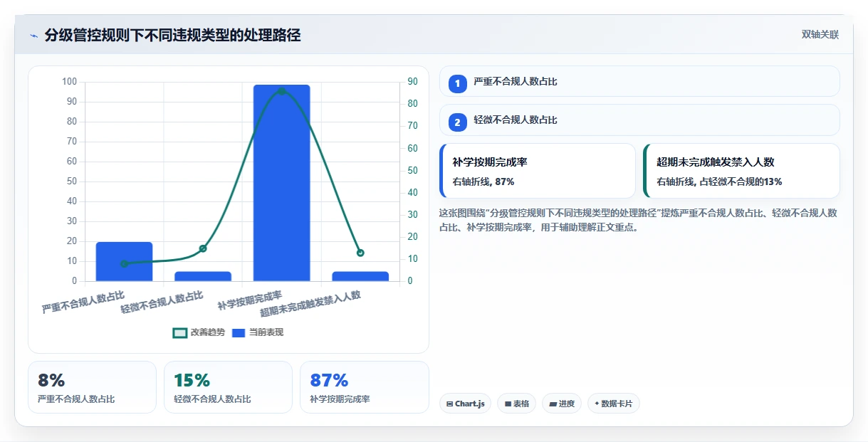Select the 严重不合规人数占比 list row

tap(639, 81)
